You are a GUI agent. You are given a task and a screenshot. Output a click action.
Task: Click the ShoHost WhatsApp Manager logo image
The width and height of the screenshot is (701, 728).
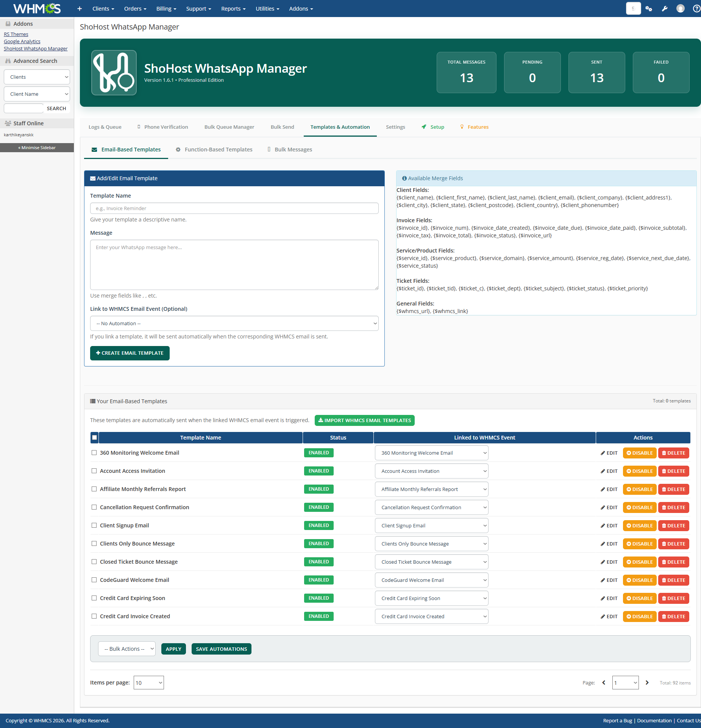pos(114,73)
